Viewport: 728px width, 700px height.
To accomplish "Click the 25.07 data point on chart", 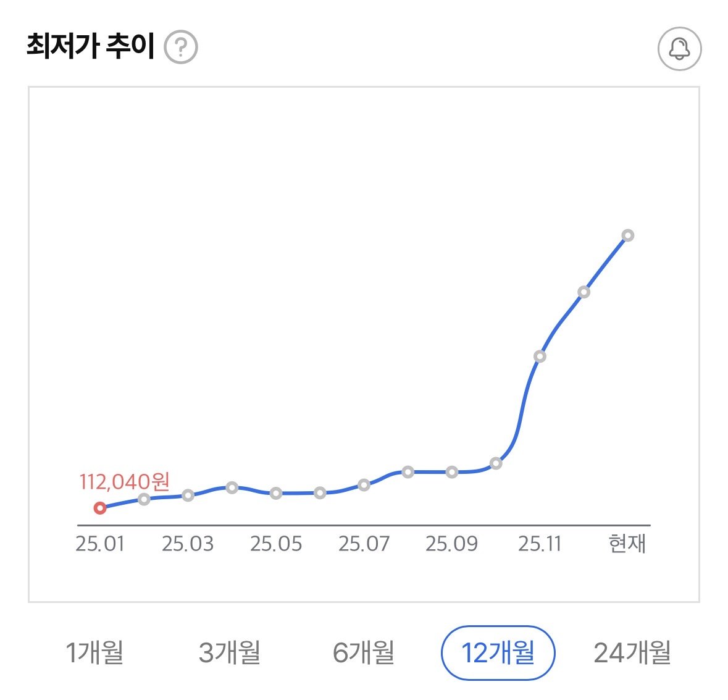I will (x=364, y=485).
